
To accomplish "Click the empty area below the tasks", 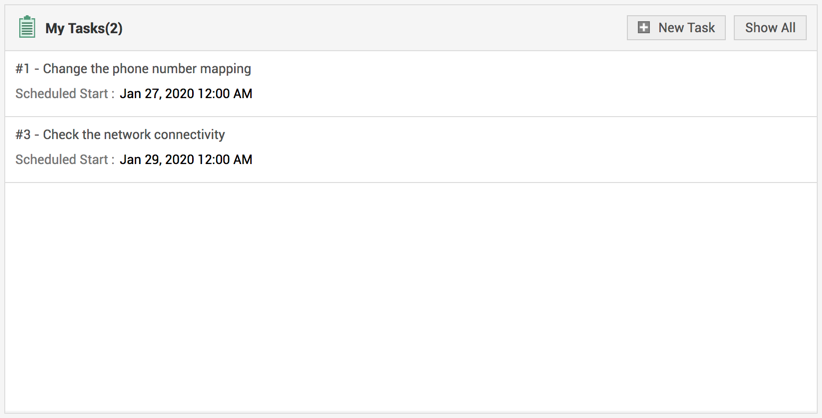I will [x=410, y=300].
